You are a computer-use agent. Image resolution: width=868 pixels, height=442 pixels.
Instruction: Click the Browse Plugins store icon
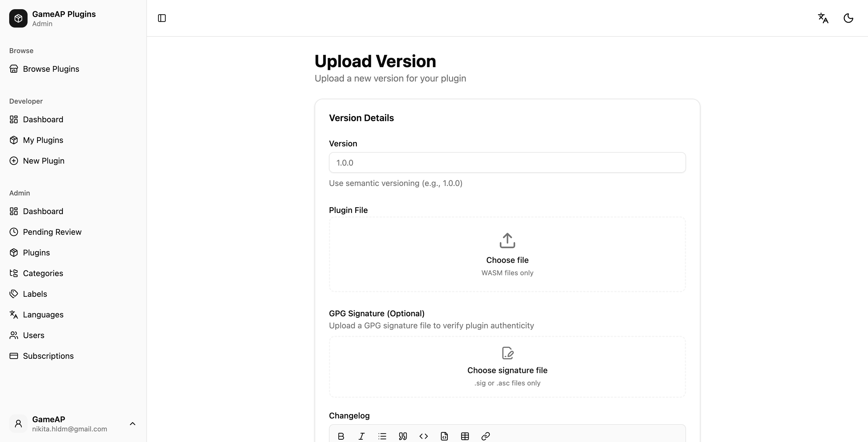14,69
